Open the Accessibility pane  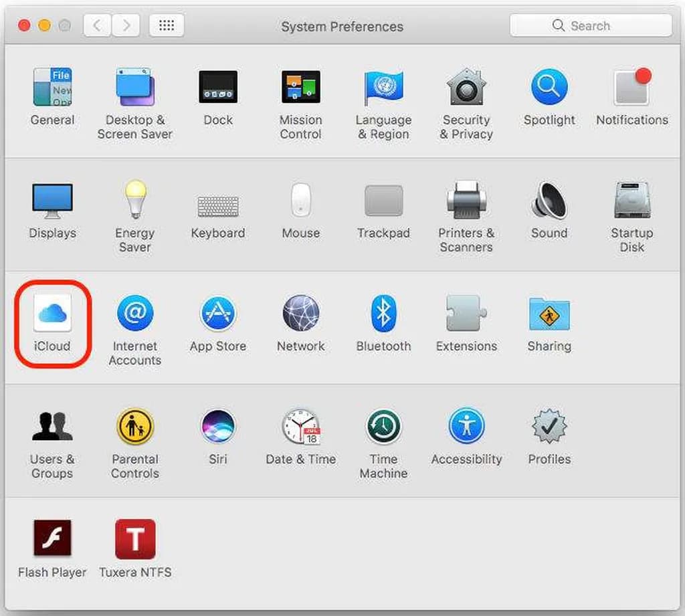click(x=466, y=427)
